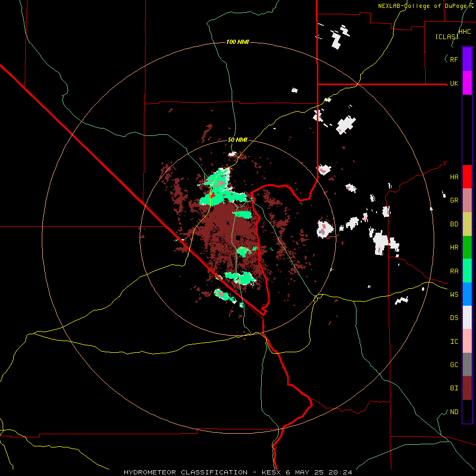Click the black radar site dot at center

pyautogui.click(x=239, y=237)
